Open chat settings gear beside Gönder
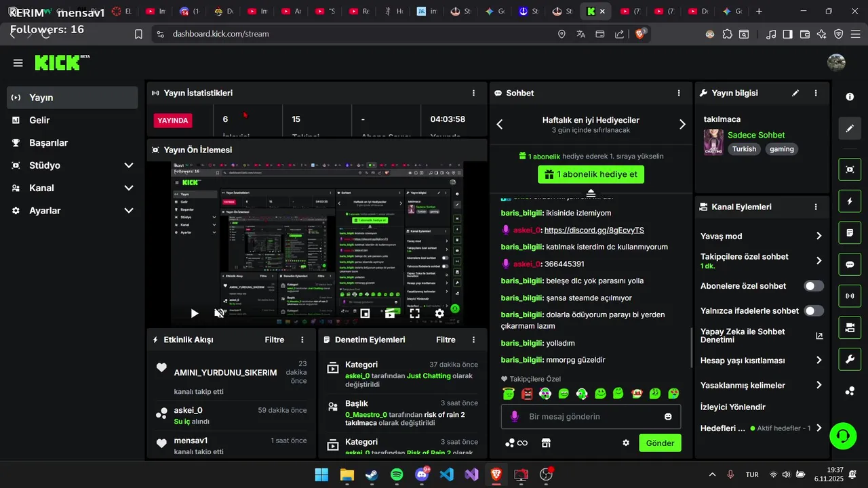 pyautogui.click(x=626, y=443)
